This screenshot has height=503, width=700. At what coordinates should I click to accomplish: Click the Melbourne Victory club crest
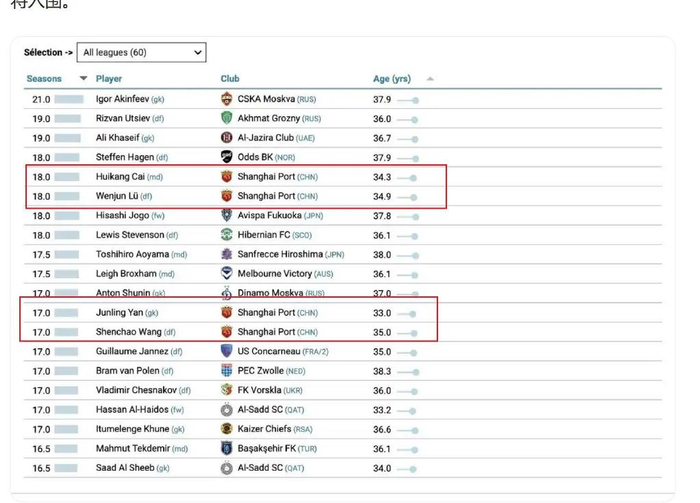(227, 274)
